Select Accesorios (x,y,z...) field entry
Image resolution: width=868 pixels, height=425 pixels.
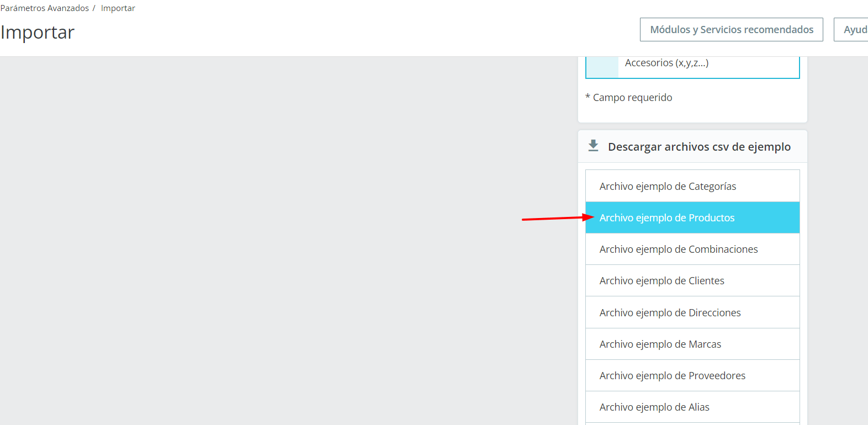click(666, 63)
